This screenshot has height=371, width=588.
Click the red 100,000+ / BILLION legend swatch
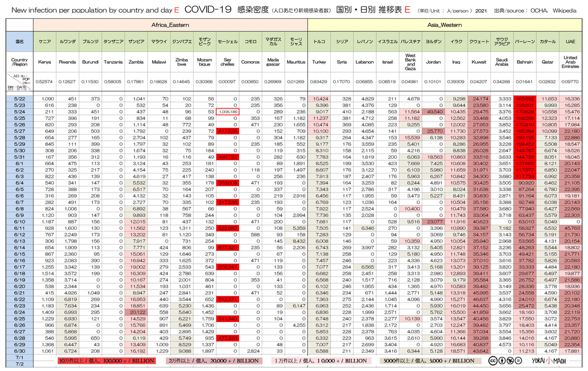point(107,361)
